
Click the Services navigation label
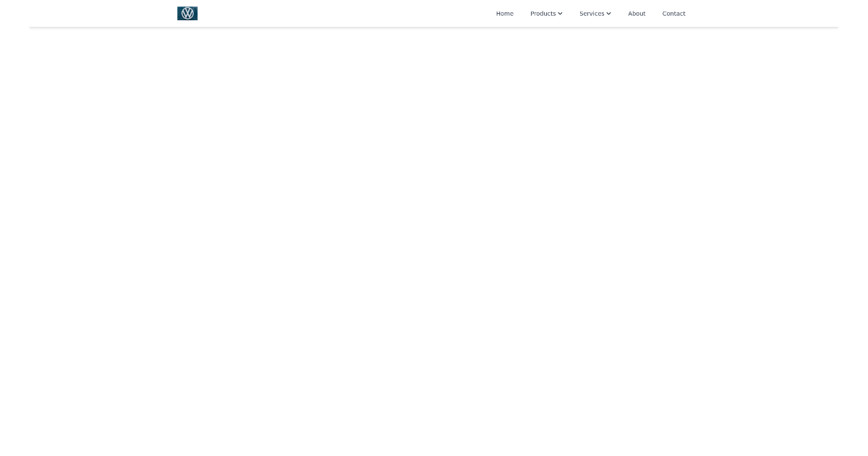(x=591, y=13)
